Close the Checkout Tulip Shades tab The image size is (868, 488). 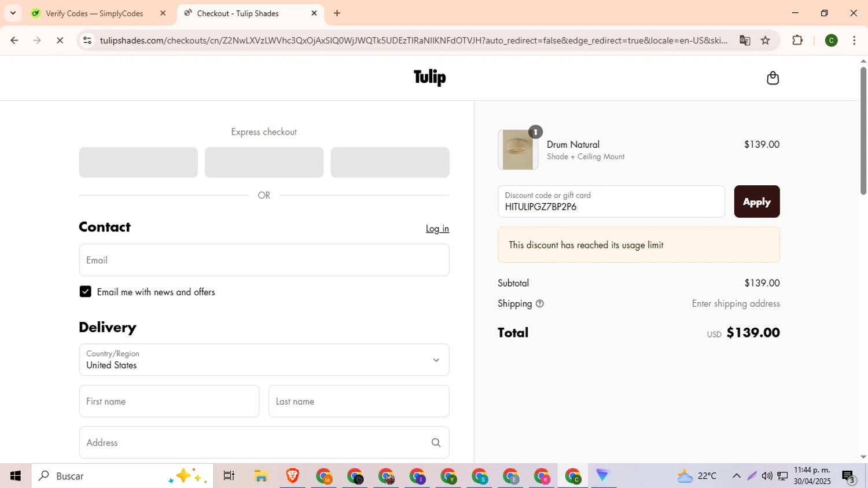(314, 13)
